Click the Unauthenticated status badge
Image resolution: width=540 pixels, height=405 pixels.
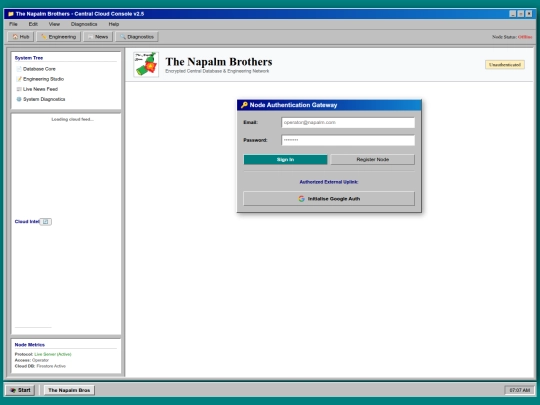505,65
